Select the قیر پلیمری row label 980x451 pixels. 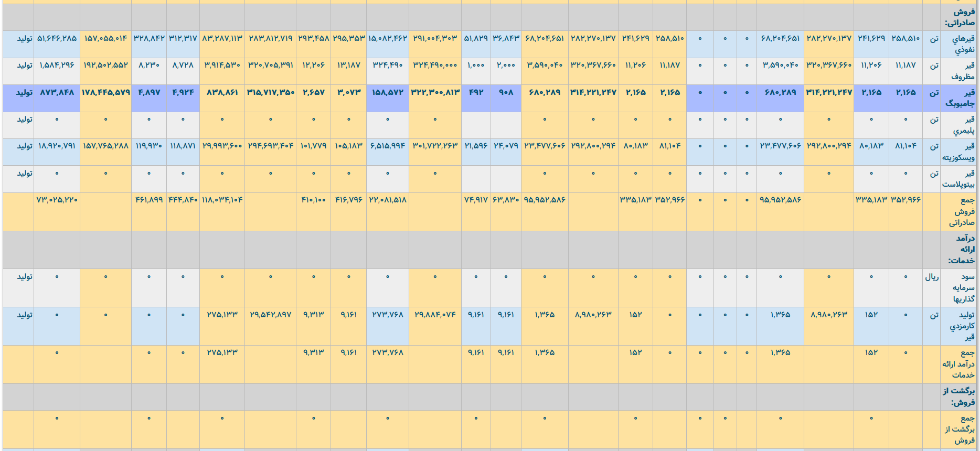[x=964, y=125]
